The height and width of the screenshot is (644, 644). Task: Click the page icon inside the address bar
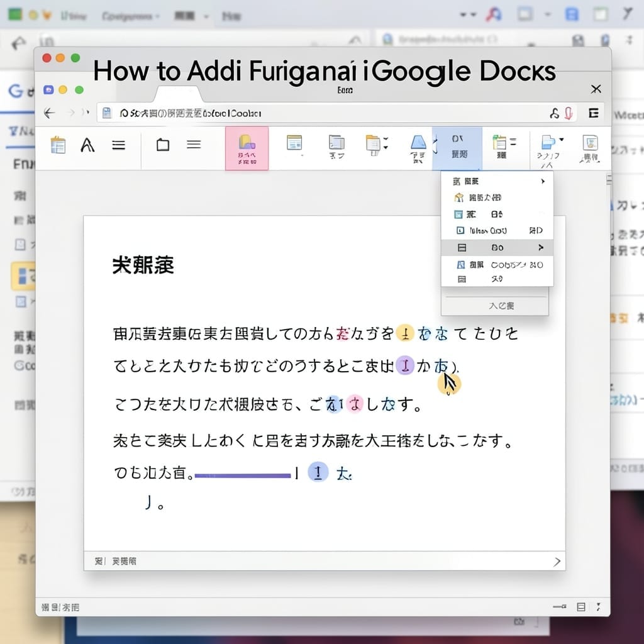[x=107, y=113]
